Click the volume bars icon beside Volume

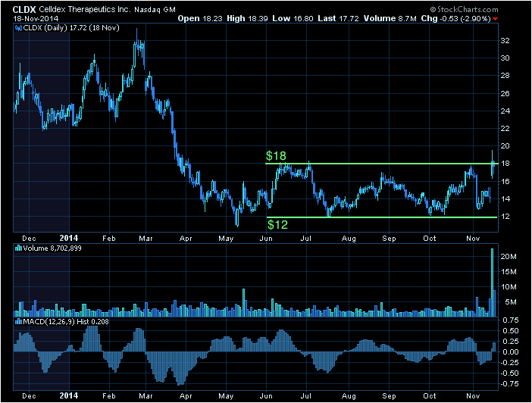(x=19, y=248)
